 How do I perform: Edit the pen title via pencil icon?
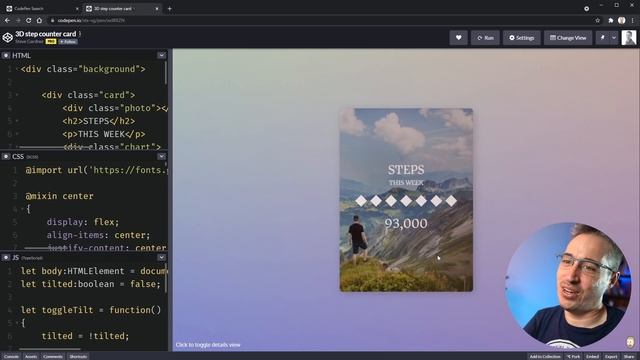pos(80,33)
